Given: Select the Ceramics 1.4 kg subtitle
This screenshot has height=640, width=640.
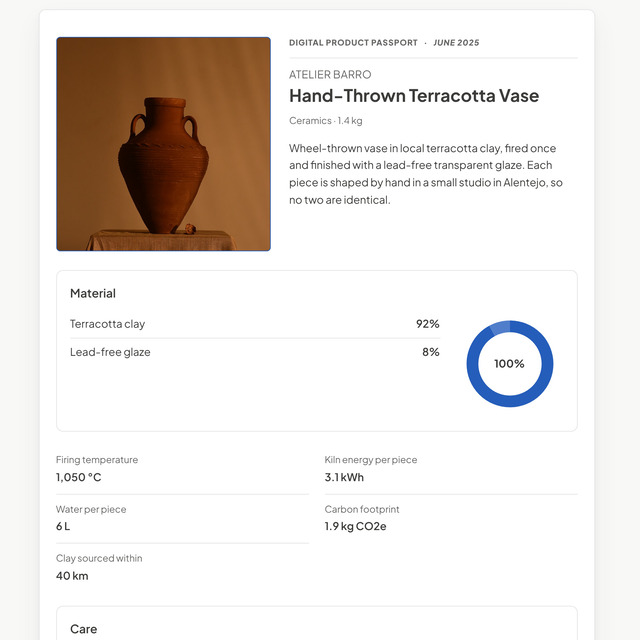Looking at the screenshot, I should pos(326,121).
